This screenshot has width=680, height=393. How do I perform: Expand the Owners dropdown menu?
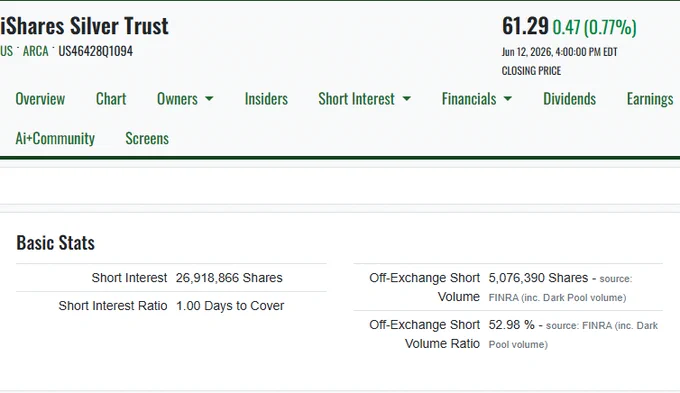(185, 99)
